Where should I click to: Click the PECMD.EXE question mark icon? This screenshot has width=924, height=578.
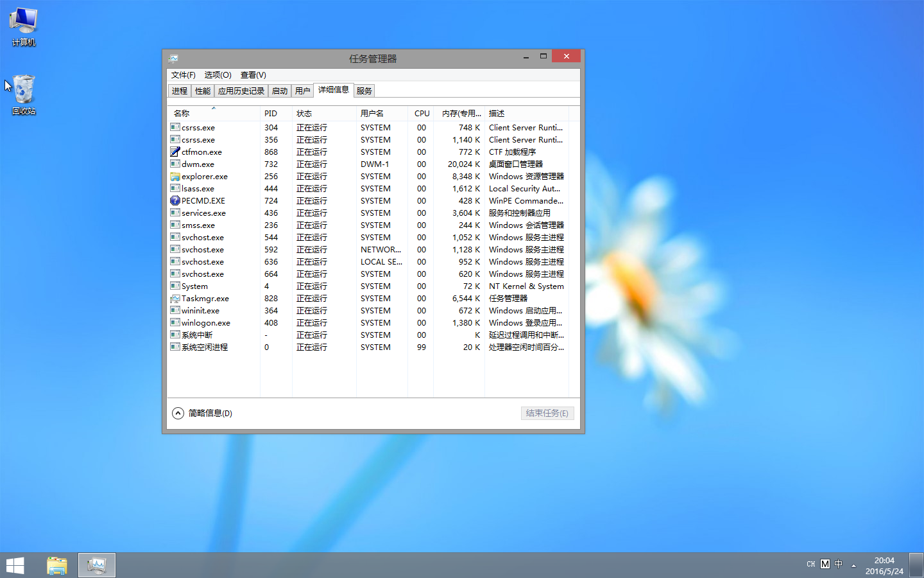175,200
